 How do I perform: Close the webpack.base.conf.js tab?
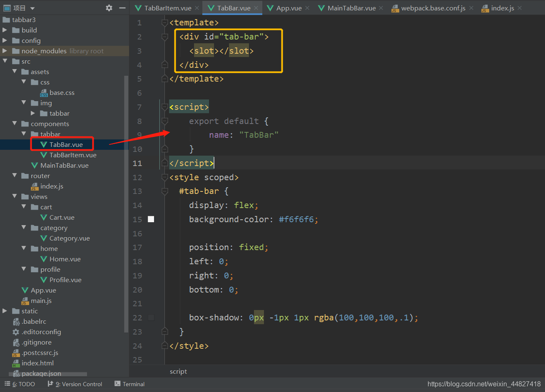pos(471,8)
